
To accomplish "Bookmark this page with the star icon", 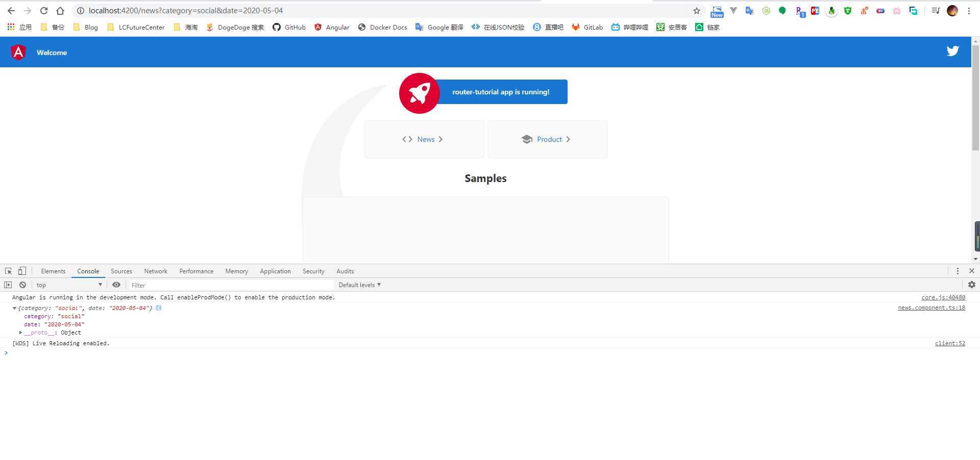I will pyautogui.click(x=697, y=11).
